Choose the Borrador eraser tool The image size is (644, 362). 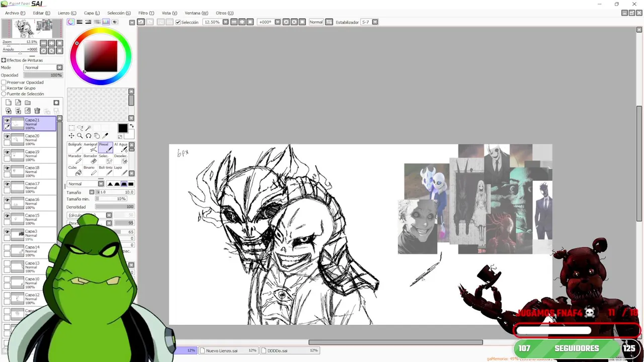tap(91, 159)
